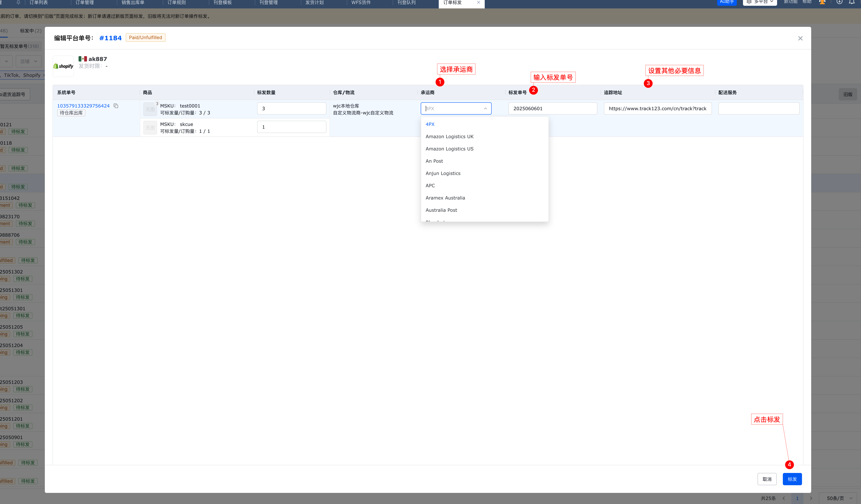The image size is (861, 504).
Task: Click the 取消 cancel button
Action: (767, 479)
